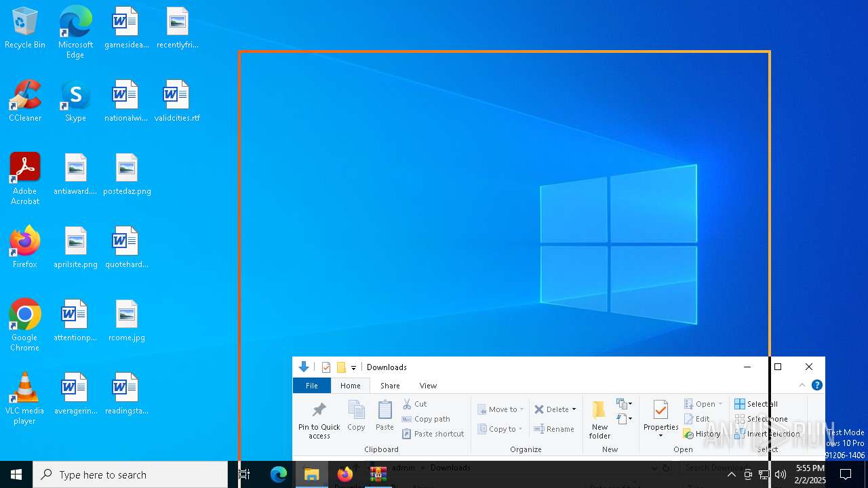Open Firefox from the taskbar

coord(345,474)
